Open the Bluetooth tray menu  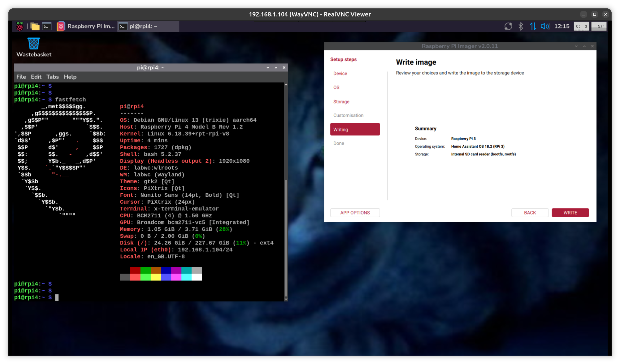520,26
